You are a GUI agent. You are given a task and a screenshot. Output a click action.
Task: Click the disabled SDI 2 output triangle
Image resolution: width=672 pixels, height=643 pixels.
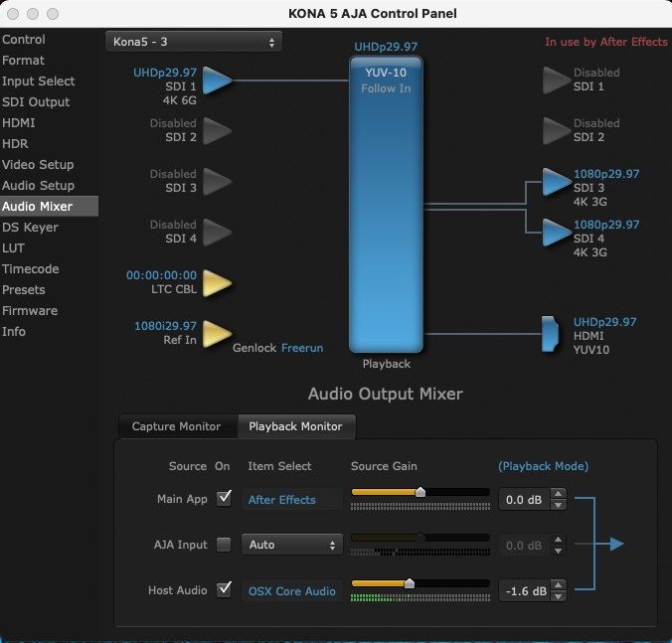click(557, 130)
